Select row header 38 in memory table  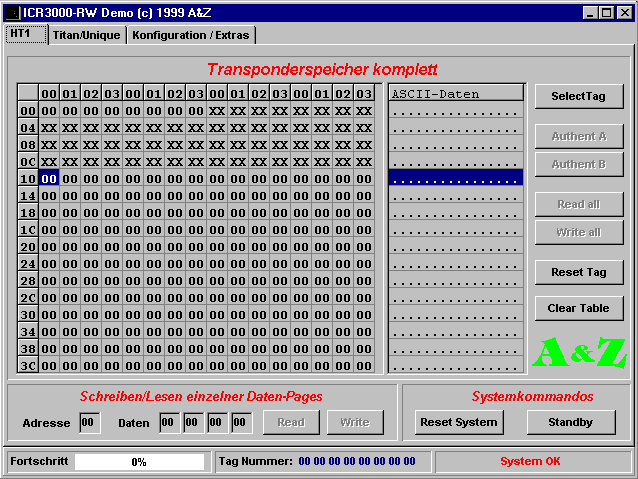tap(28, 349)
